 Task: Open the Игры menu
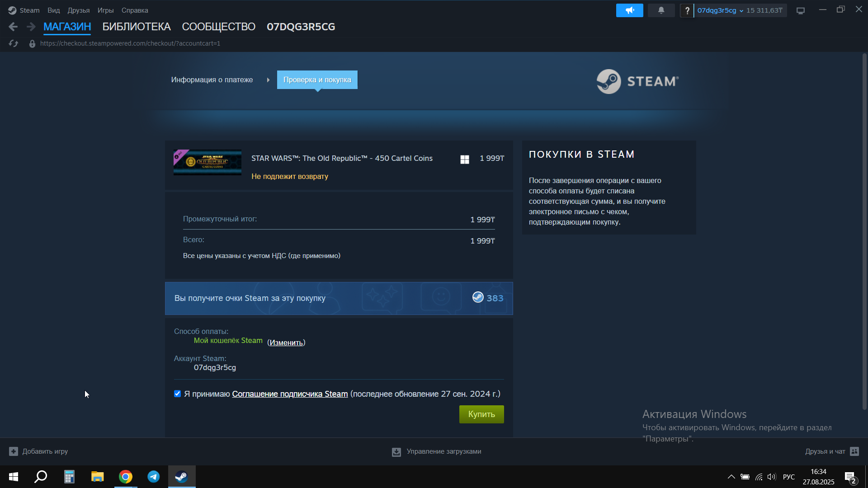click(106, 10)
